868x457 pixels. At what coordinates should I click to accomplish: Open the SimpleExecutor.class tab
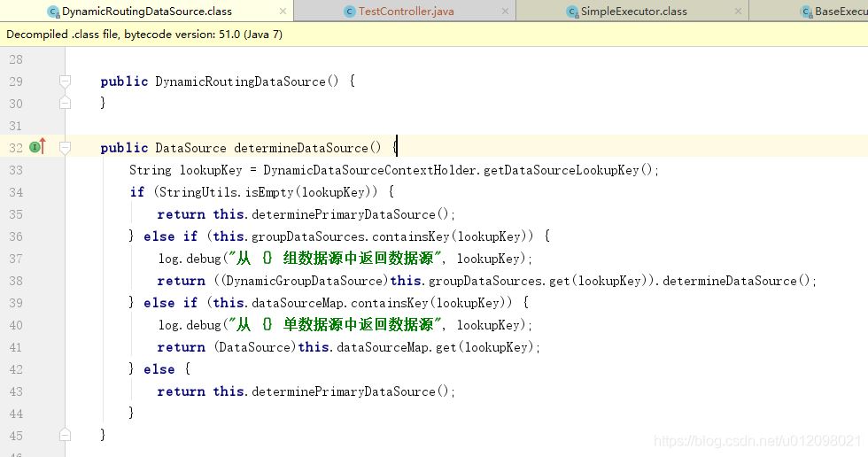(x=633, y=12)
